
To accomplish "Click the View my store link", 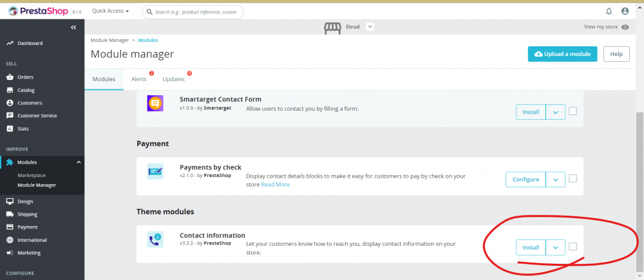I will click(600, 27).
